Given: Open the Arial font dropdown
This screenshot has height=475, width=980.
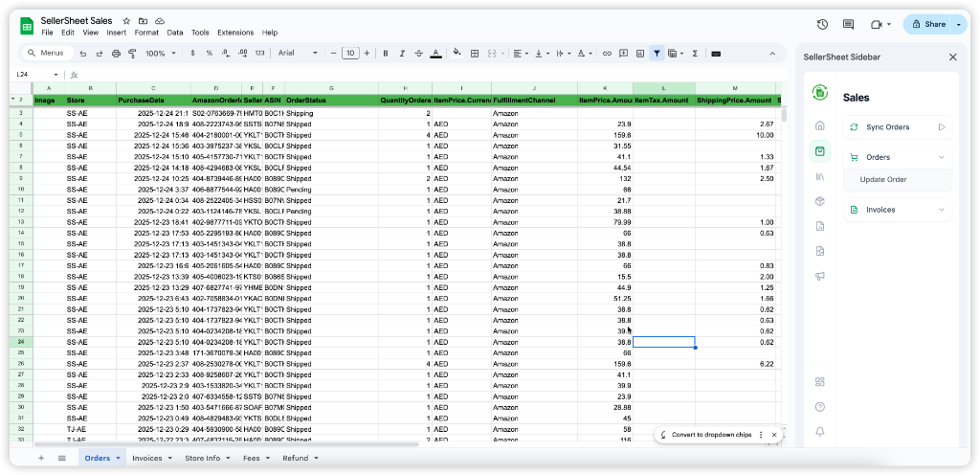Looking at the screenshot, I should click(298, 54).
